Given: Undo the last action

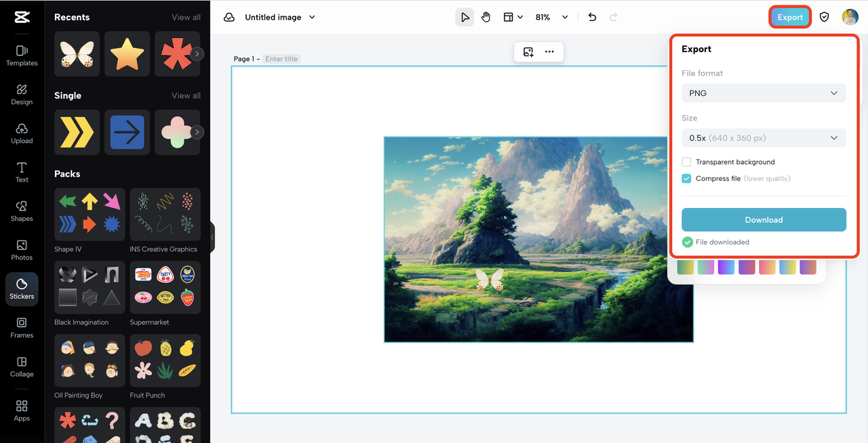Looking at the screenshot, I should pyautogui.click(x=591, y=16).
